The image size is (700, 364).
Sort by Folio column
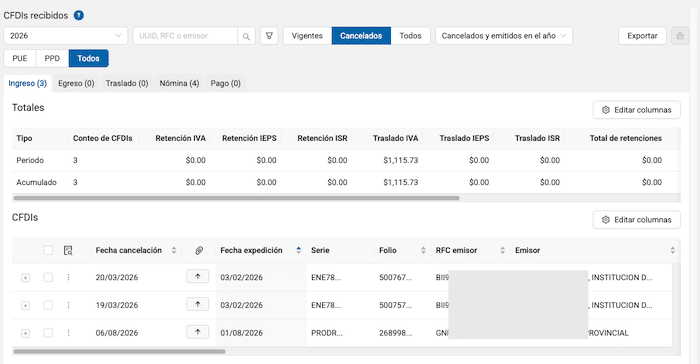tap(423, 251)
